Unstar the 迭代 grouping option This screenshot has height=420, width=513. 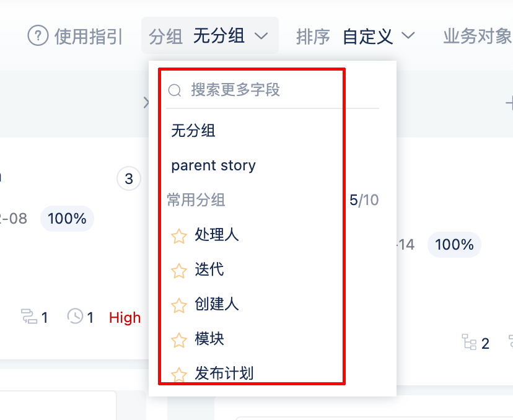pos(179,271)
